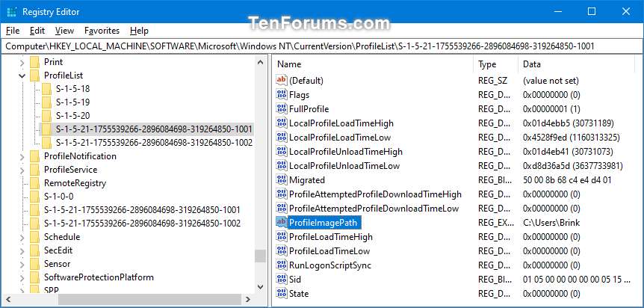Click the ProfileAttemptedProfileDownloadTimeLow value icon
The height and width of the screenshot is (308, 644).
282,209
